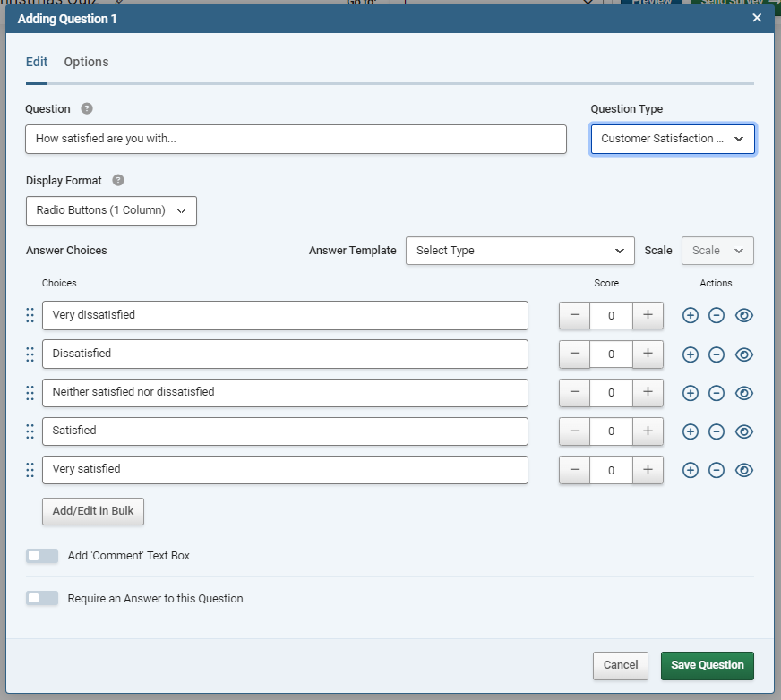Click the Add/Edit in Bulk button

point(93,511)
